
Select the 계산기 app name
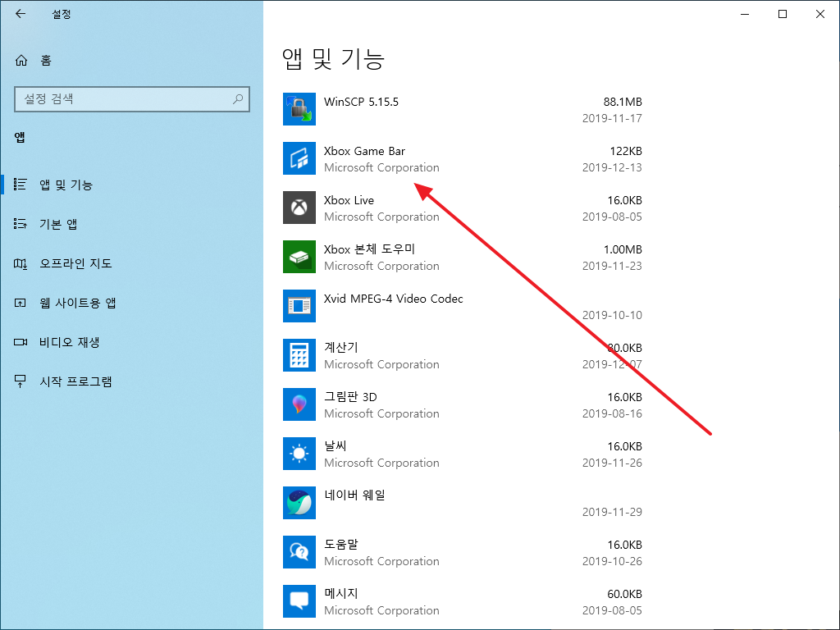click(x=340, y=348)
